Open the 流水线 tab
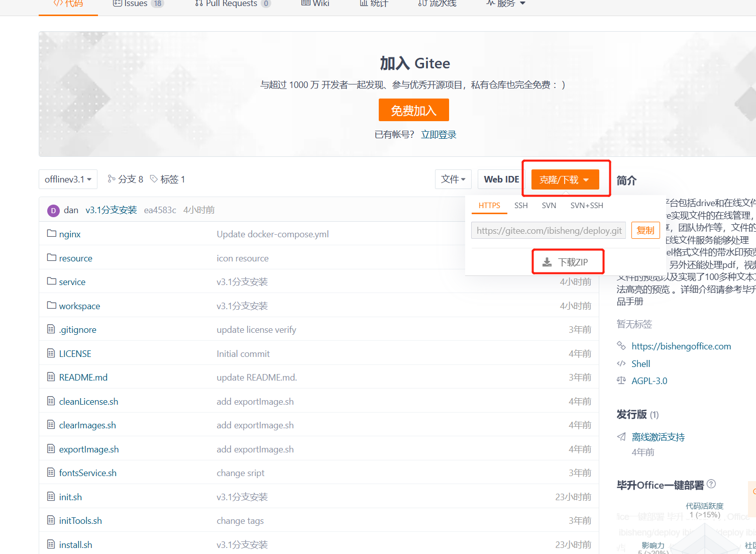This screenshot has width=756, height=554. 437,4
